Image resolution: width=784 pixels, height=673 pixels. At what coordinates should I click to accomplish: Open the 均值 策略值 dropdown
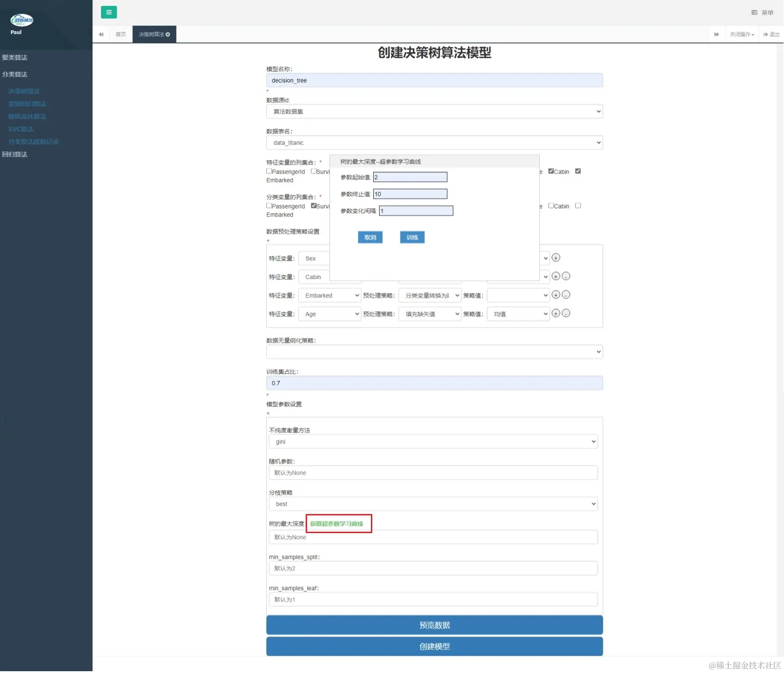click(518, 314)
